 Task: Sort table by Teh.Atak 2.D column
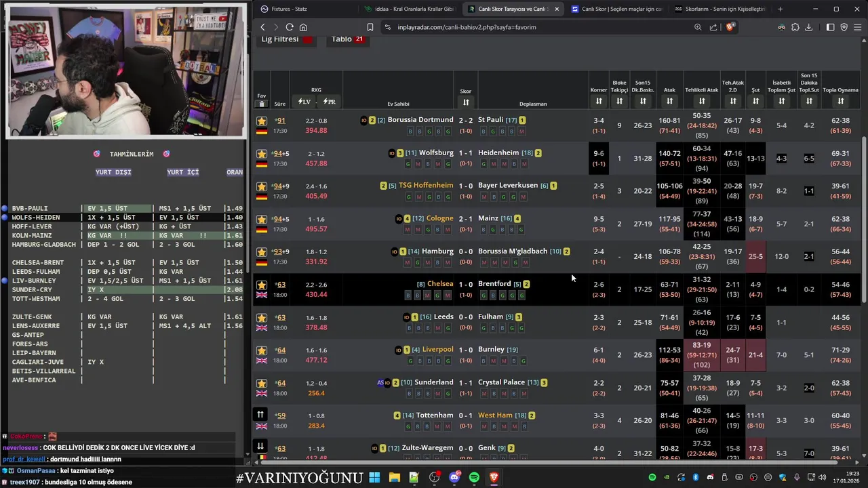(733, 101)
